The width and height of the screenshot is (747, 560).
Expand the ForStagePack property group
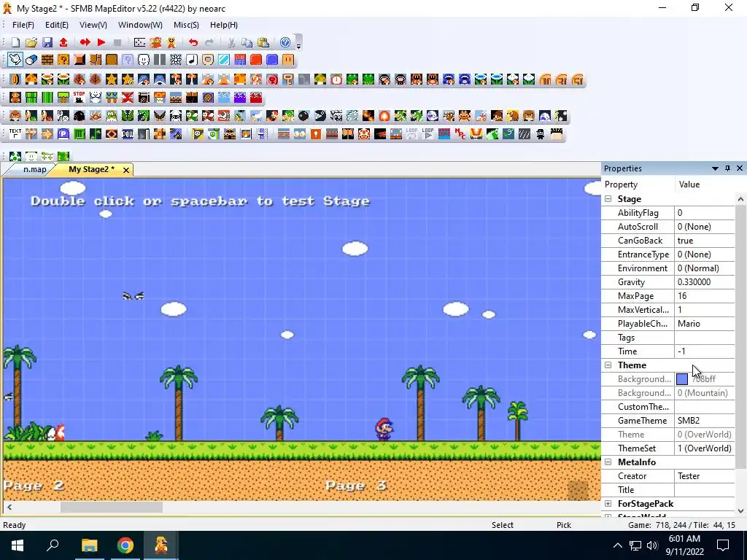608,503
